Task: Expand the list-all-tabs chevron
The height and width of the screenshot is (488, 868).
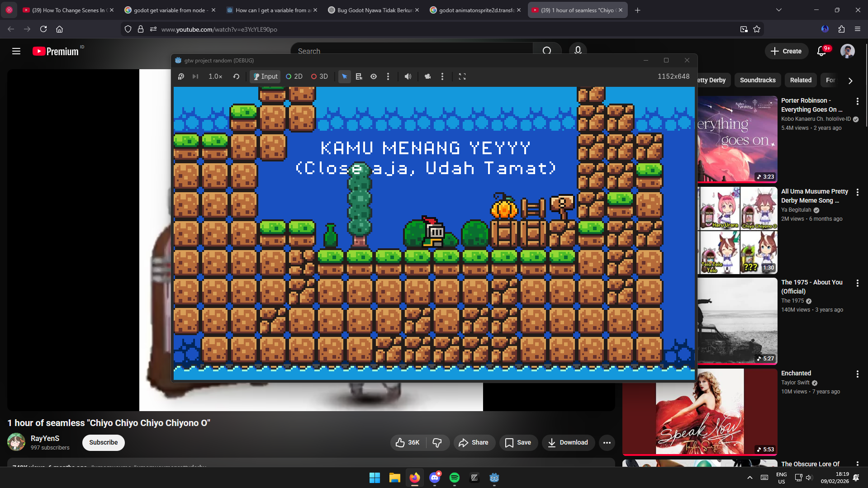Action: click(779, 10)
